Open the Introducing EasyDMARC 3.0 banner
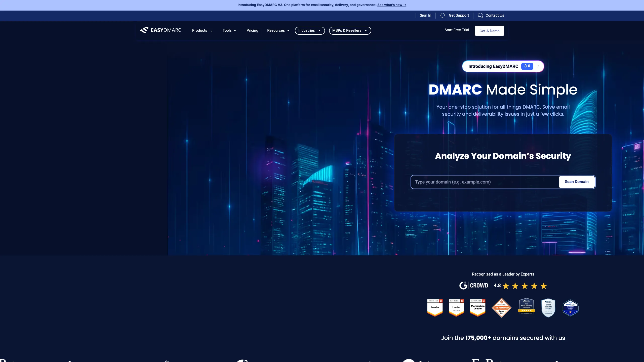 pos(503,66)
